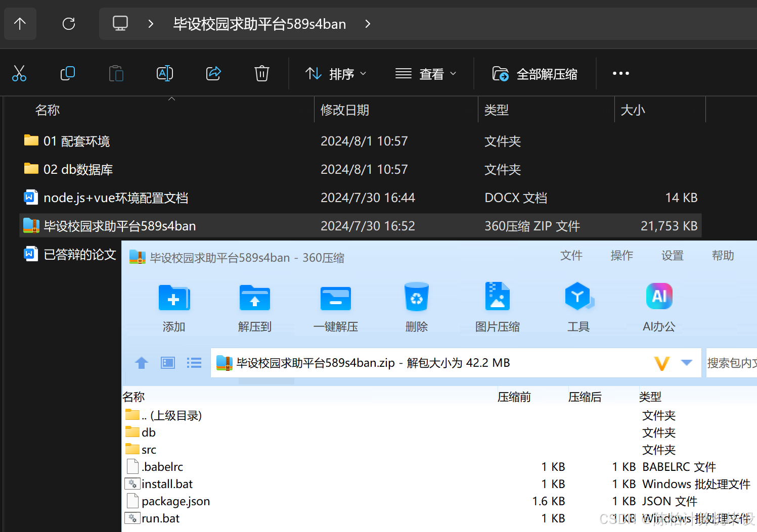Select the src folder in archive
757x532 pixels.
click(x=141, y=450)
